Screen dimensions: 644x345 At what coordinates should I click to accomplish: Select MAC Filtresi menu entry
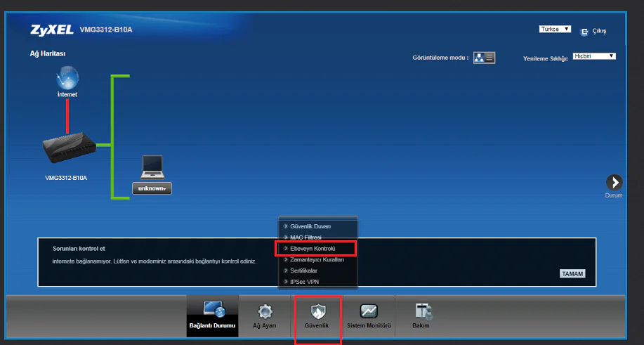pyautogui.click(x=305, y=237)
